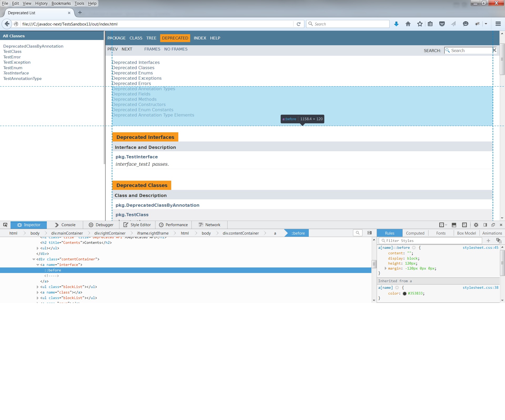Add new rule with plus icon
The image size is (505, 420).
(488, 241)
